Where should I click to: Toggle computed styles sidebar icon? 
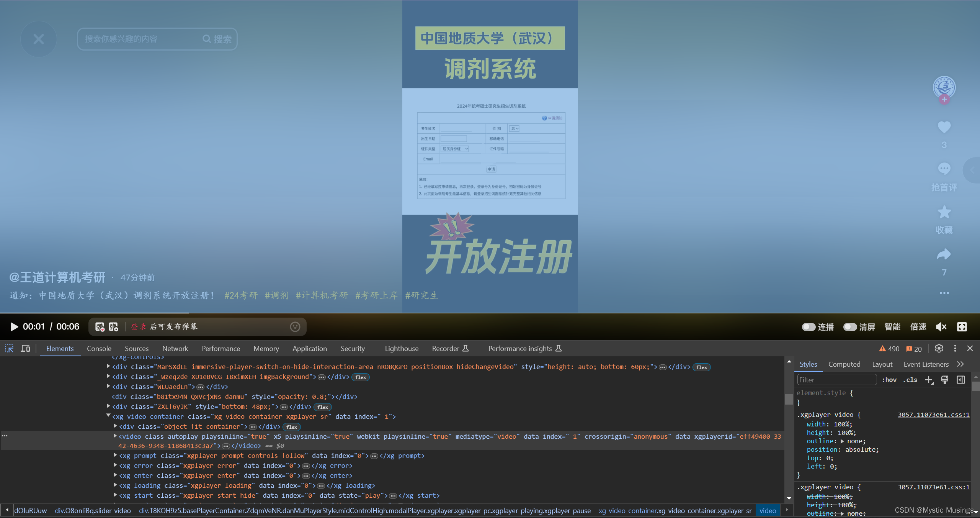(x=961, y=380)
